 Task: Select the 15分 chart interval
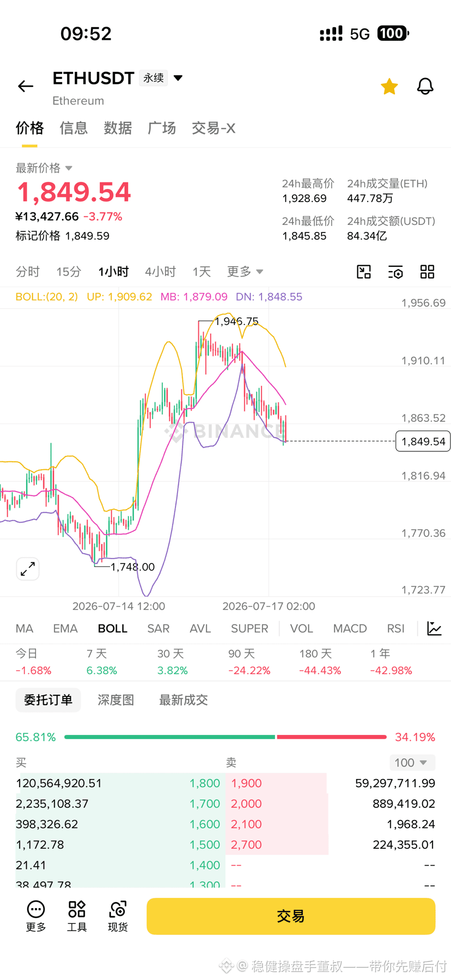69,272
